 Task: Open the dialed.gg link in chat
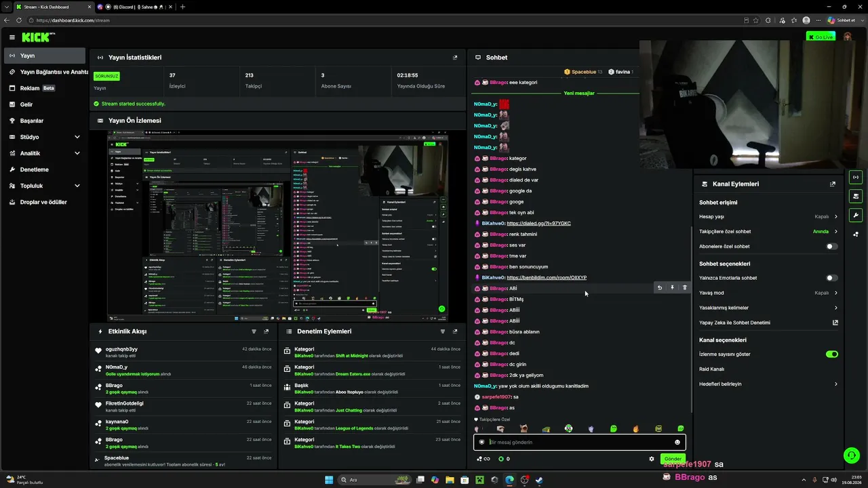tap(538, 224)
